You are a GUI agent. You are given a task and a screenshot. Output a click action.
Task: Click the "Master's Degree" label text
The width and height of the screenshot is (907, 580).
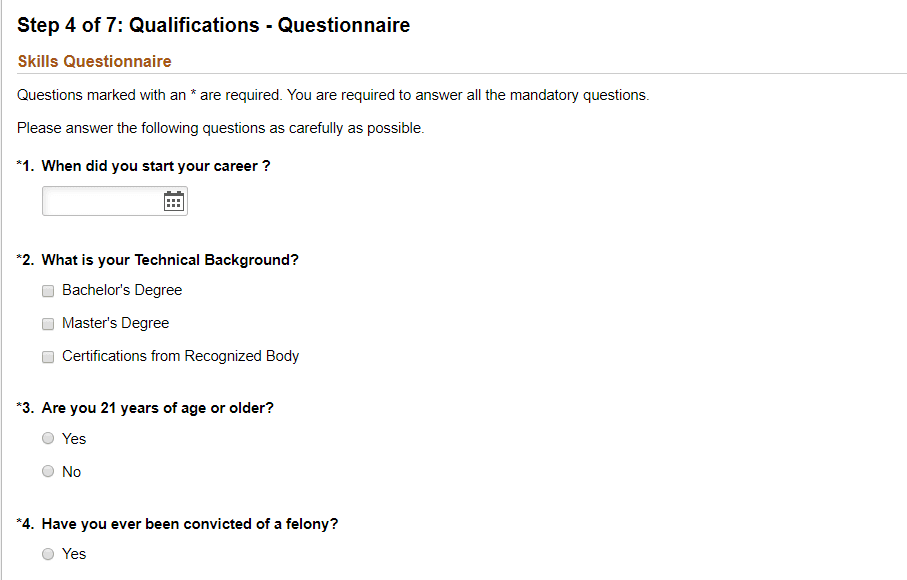pyautogui.click(x=116, y=323)
